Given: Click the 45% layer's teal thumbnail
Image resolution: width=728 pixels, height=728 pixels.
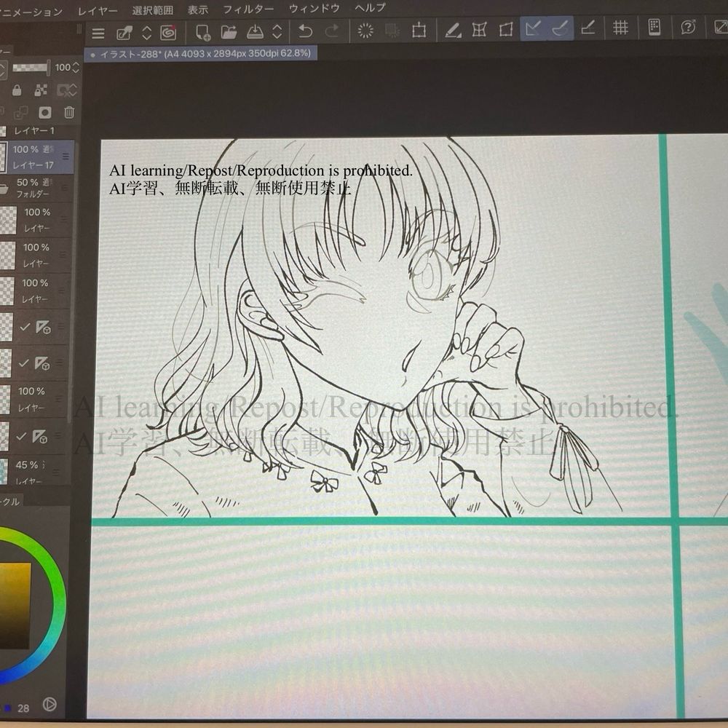Looking at the screenshot, I should point(4,471).
